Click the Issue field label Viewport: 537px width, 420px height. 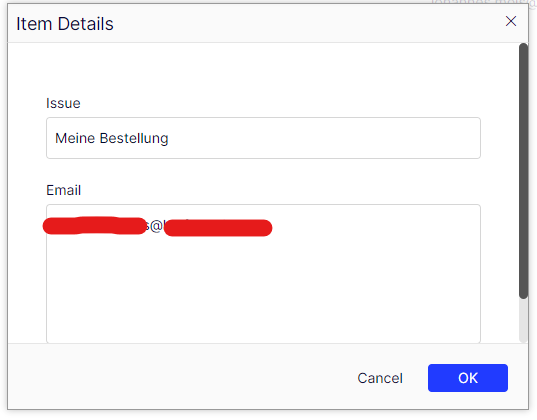click(63, 103)
